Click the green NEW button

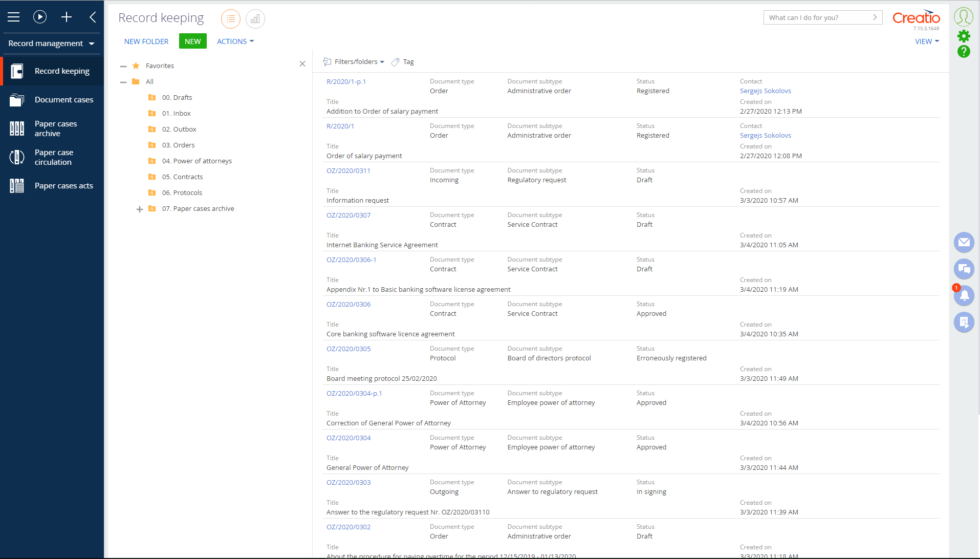(x=192, y=41)
